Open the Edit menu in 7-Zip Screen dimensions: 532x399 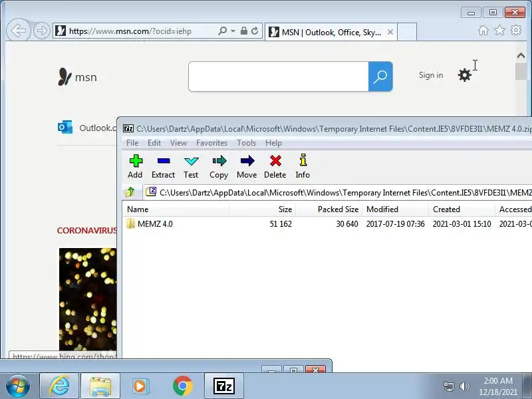[x=154, y=143]
